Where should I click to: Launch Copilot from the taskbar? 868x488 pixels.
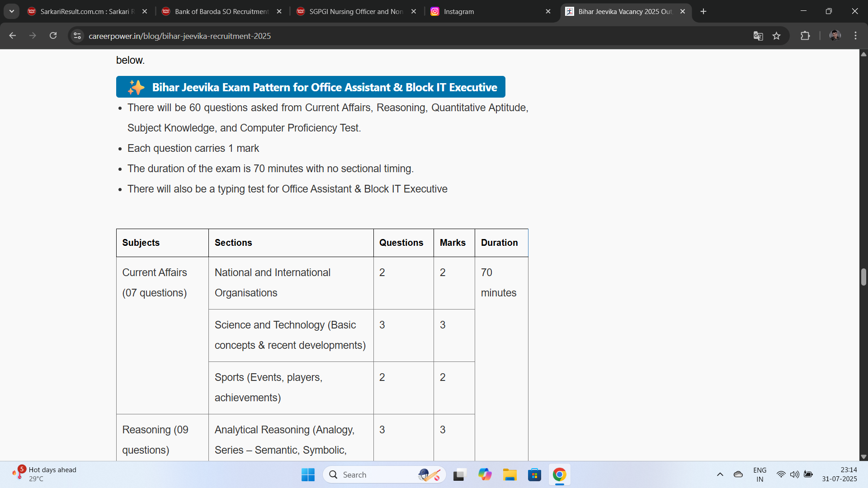tap(485, 474)
